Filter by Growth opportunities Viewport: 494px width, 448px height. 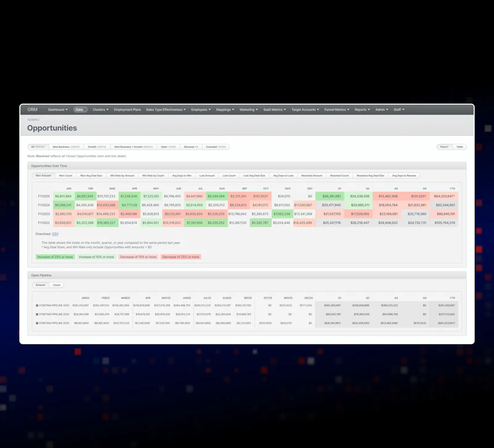(x=97, y=147)
